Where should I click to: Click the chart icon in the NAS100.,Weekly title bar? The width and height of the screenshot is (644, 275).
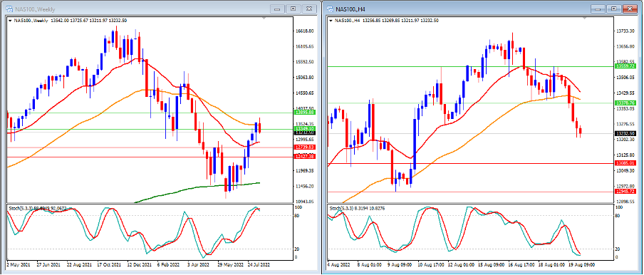tap(9, 9)
